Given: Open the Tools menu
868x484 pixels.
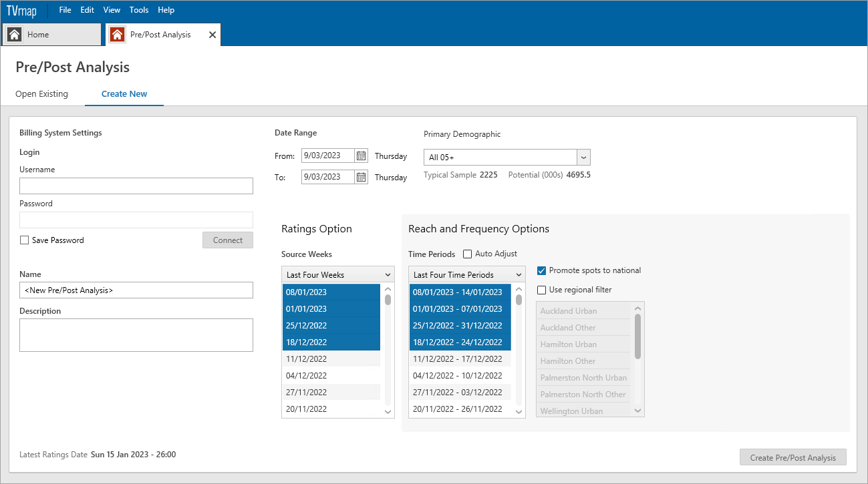Looking at the screenshot, I should coord(139,10).
